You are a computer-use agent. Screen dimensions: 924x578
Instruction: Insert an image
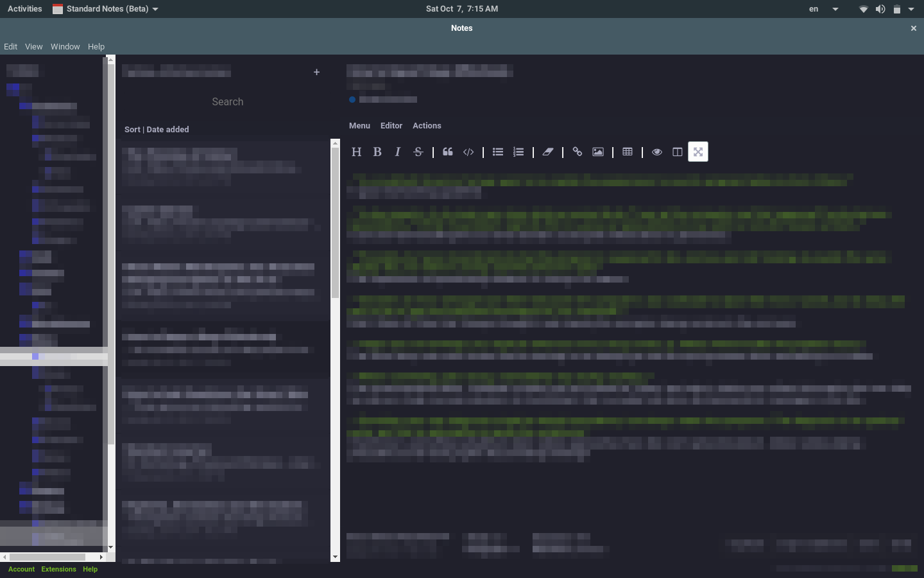click(598, 152)
